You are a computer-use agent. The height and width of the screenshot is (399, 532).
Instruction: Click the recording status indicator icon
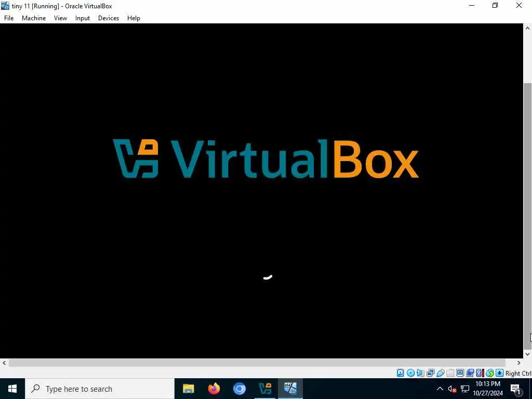click(470, 373)
